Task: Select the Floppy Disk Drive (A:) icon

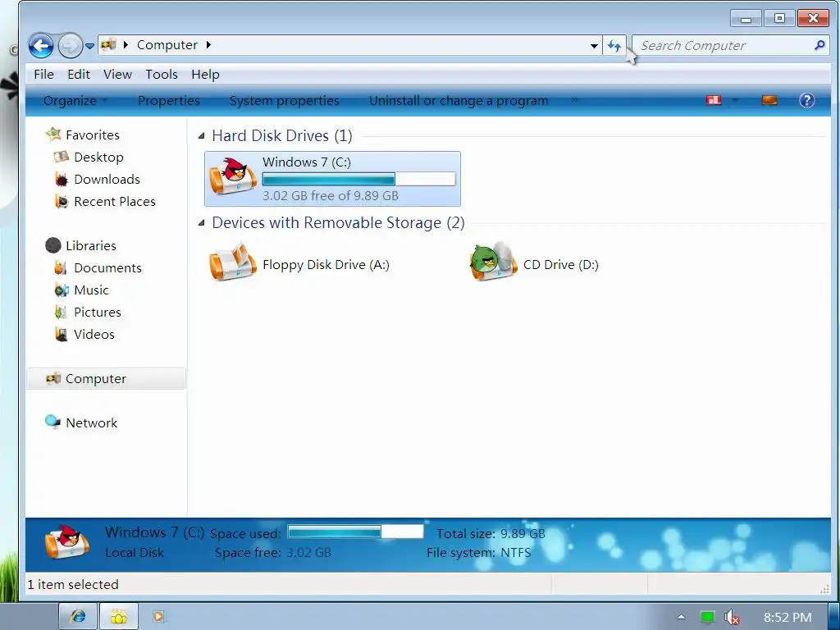Action: point(232,262)
